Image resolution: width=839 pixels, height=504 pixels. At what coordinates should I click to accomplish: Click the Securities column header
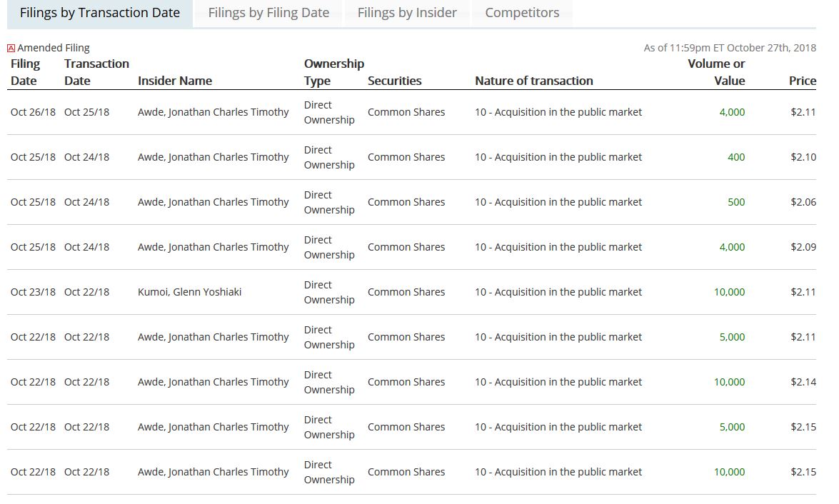394,81
